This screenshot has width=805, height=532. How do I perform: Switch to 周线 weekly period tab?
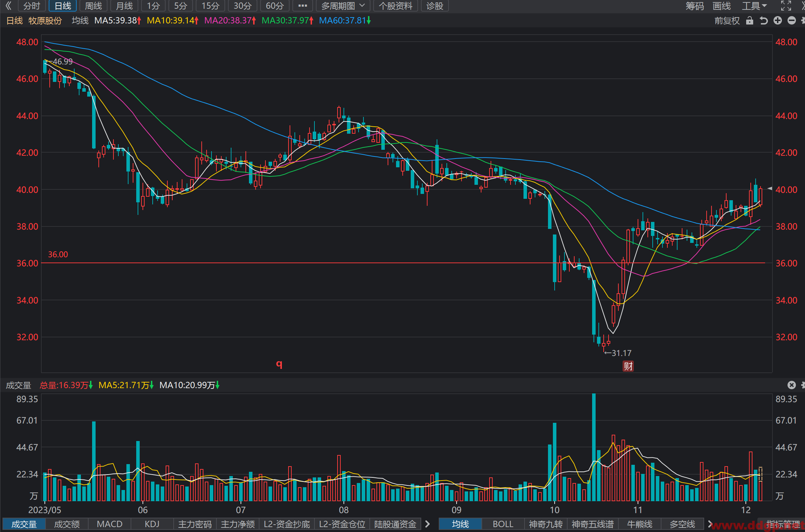click(x=93, y=6)
